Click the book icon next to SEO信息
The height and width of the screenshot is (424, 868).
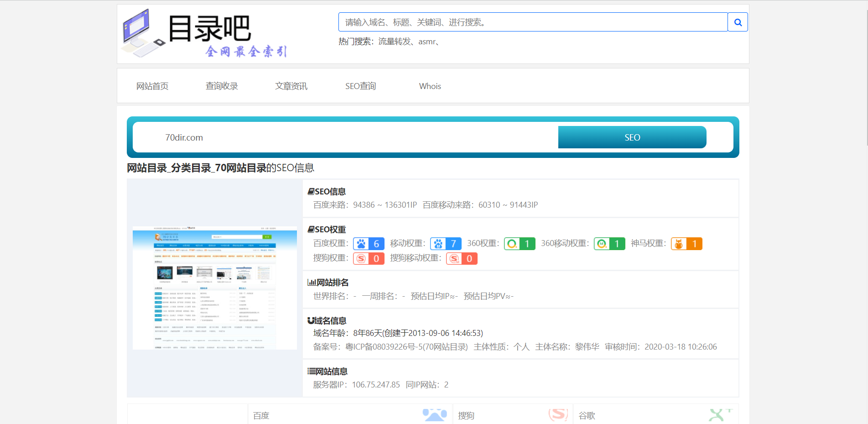(311, 192)
